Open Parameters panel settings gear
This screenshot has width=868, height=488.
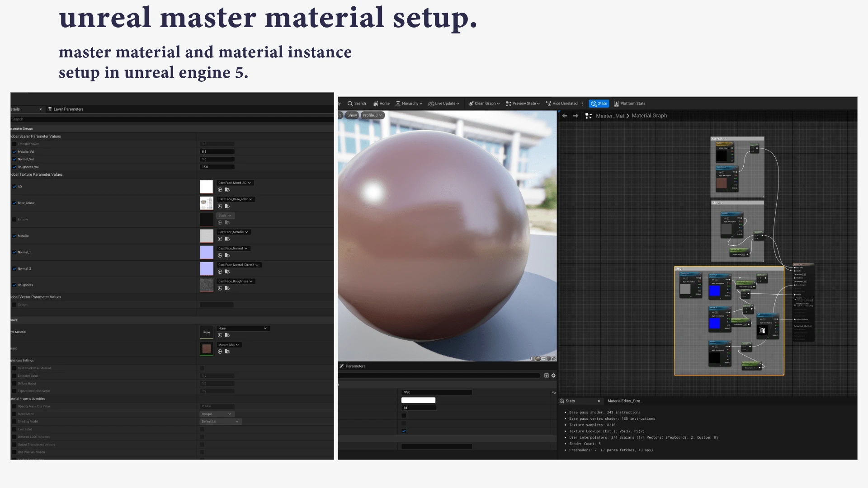[553, 375]
